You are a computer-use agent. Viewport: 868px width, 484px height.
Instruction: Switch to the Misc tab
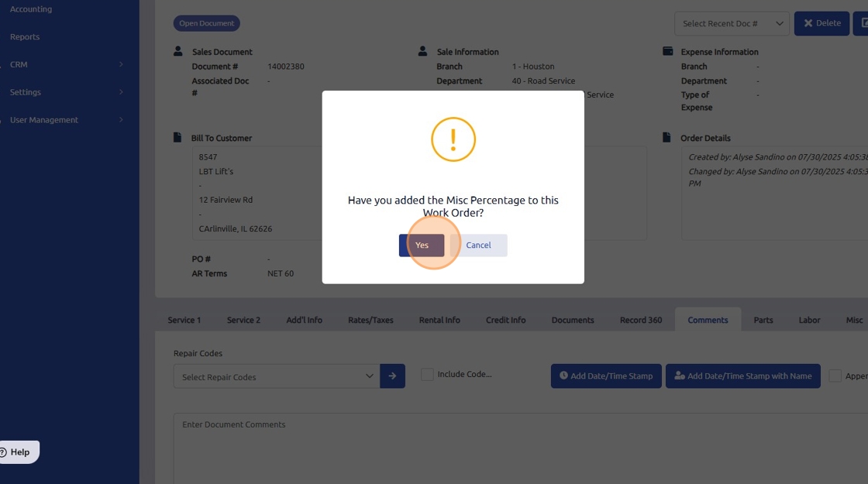[853, 320]
